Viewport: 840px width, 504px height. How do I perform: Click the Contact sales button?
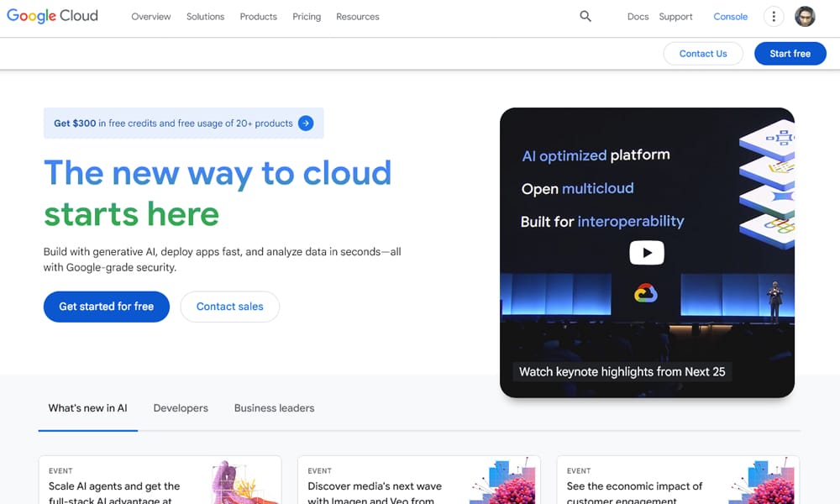(229, 307)
